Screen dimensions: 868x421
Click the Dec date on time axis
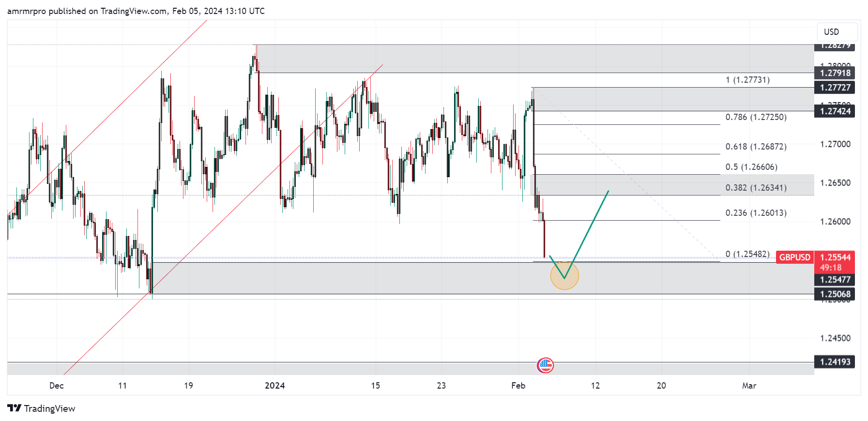57,386
